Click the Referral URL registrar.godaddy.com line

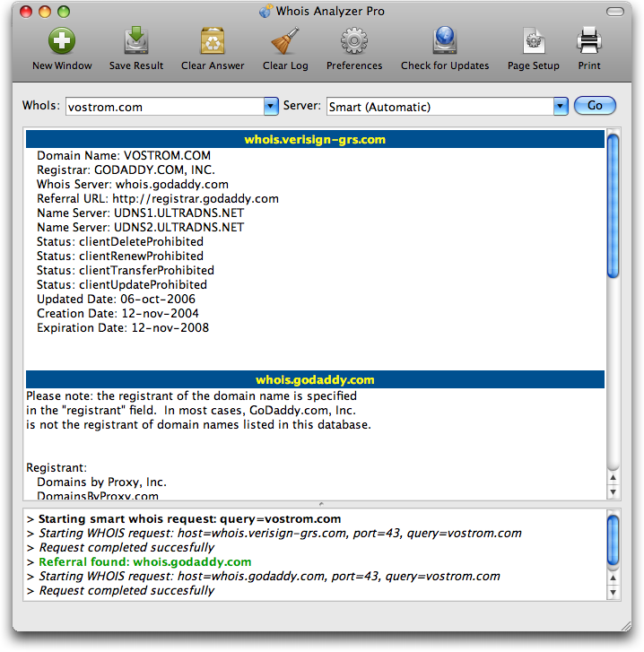tap(158, 199)
